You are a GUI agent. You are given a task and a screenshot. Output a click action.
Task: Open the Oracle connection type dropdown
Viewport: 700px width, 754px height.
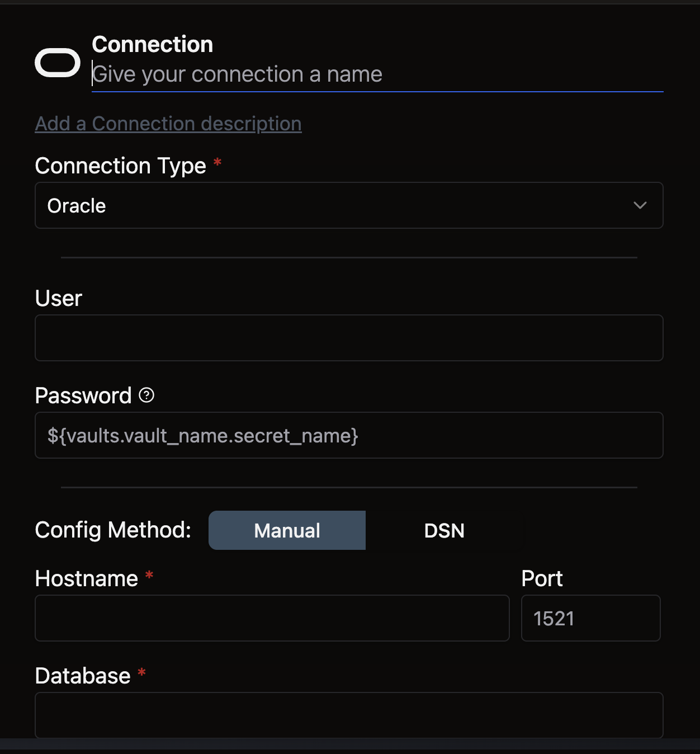[x=348, y=205]
